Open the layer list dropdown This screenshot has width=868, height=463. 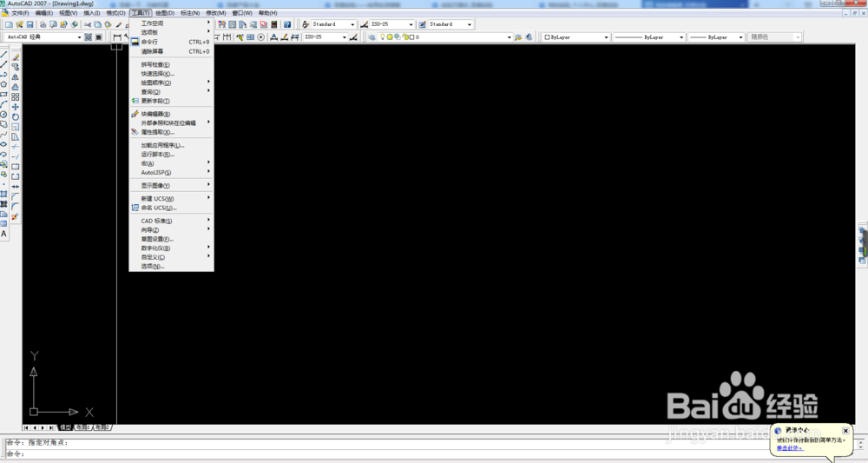510,37
